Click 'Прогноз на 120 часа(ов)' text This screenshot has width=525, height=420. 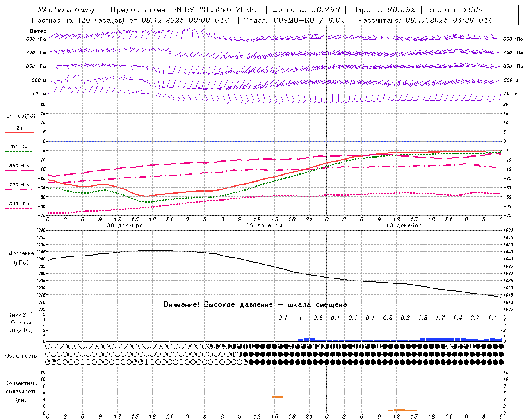(x=79, y=20)
